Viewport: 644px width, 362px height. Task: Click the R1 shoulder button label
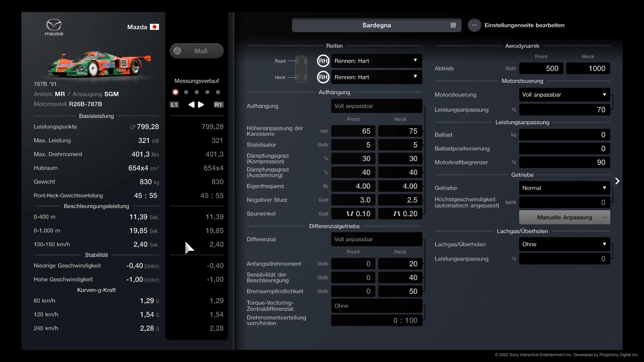coord(218,105)
